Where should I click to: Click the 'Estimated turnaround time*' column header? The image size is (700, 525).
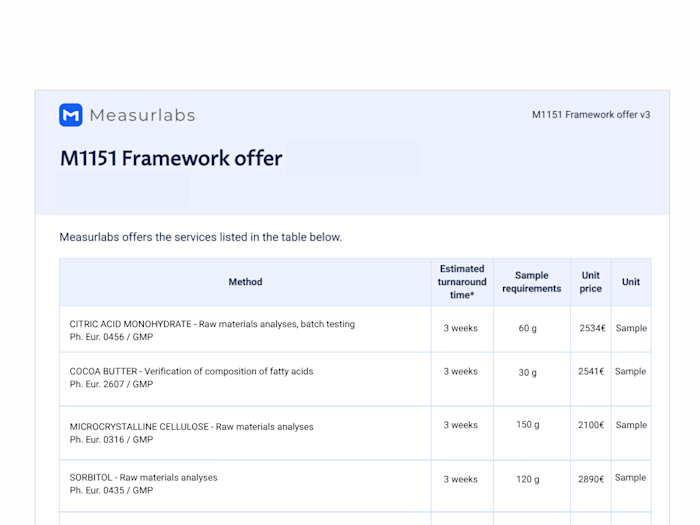(x=462, y=282)
